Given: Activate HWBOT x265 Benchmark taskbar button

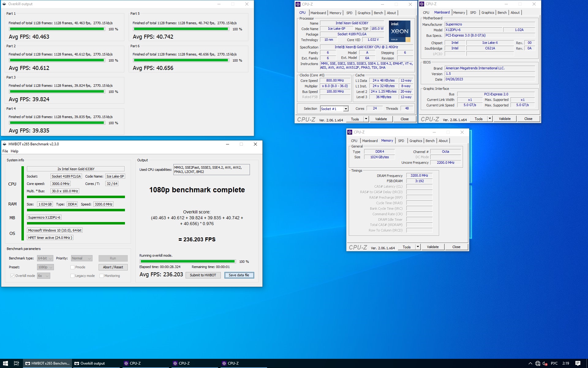Looking at the screenshot, I should coord(48,363).
